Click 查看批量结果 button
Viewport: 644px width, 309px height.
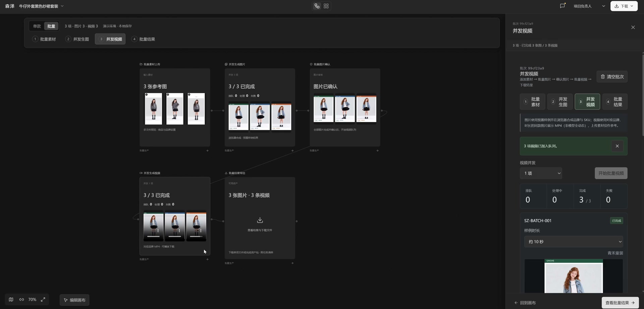coord(620,303)
